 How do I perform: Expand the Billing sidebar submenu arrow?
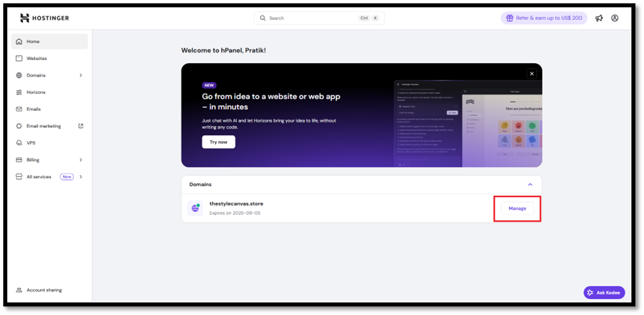[x=80, y=160]
